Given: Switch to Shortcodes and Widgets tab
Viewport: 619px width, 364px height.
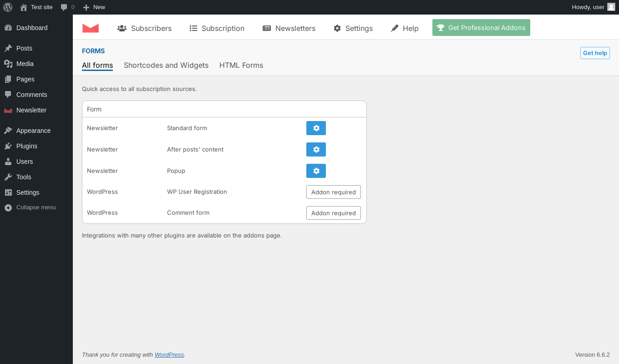Looking at the screenshot, I should 166,66.
